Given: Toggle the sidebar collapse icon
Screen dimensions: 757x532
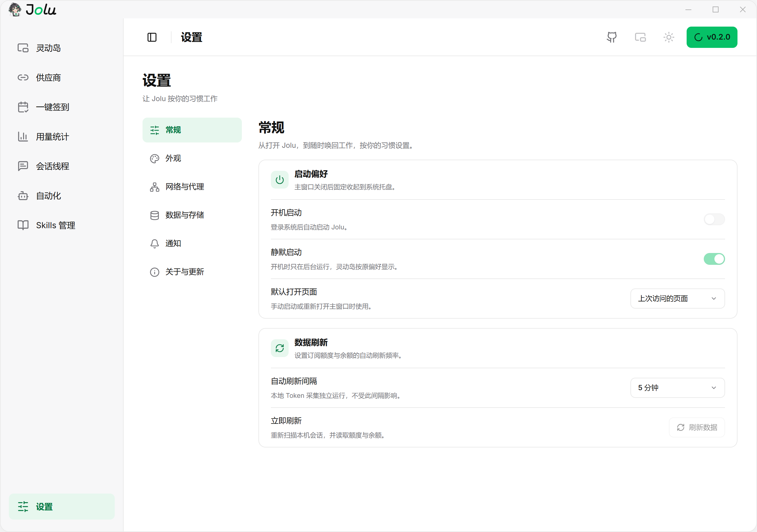Looking at the screenshot, I should (152, 37).
